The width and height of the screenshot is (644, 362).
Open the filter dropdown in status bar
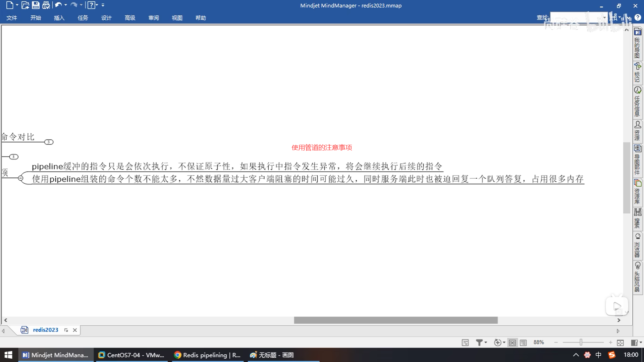click(486, 342)
